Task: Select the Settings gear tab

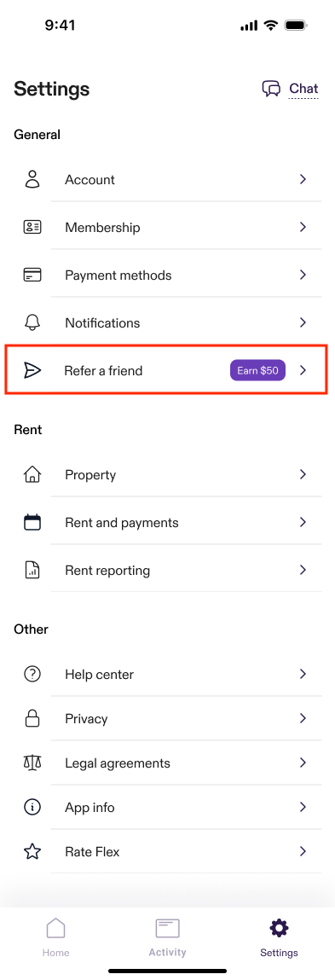Action: tap(279, 937)
